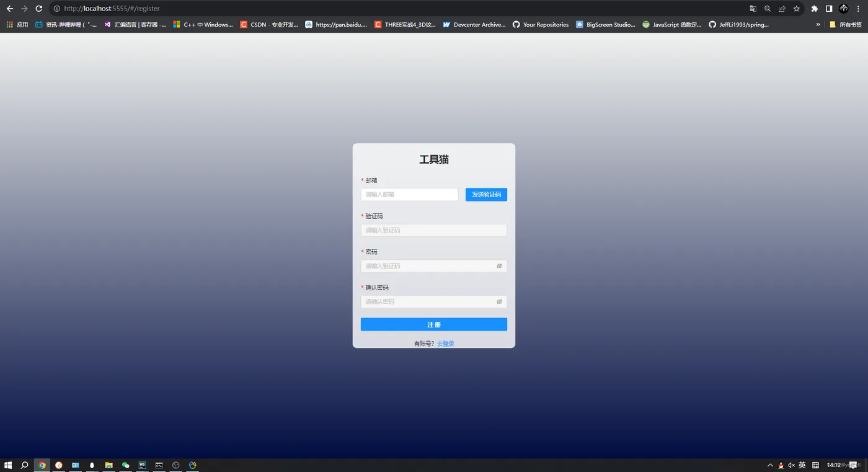The width and height of the screenshot is (868, 472).
Task: Open the BigScreen Studio bookmark
Action: [x=606, y=25]
